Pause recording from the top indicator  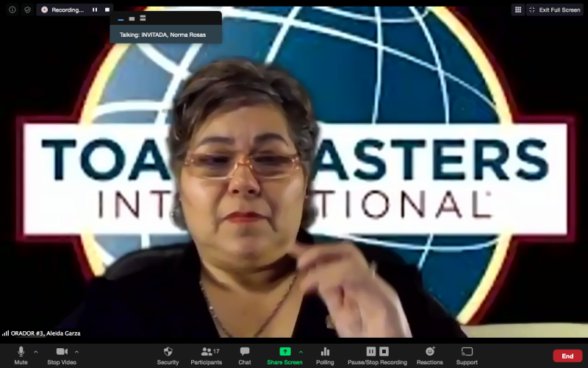point(95,10)
